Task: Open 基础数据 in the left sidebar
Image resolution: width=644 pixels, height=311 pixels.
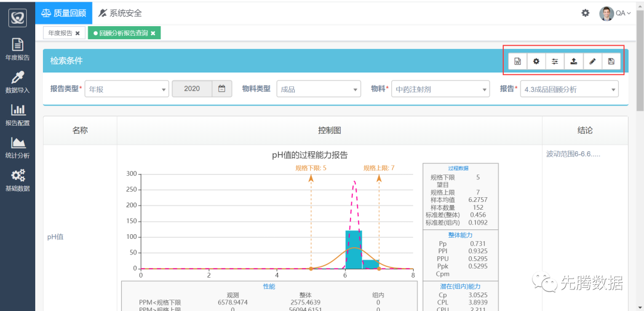Action: point(17,181)
